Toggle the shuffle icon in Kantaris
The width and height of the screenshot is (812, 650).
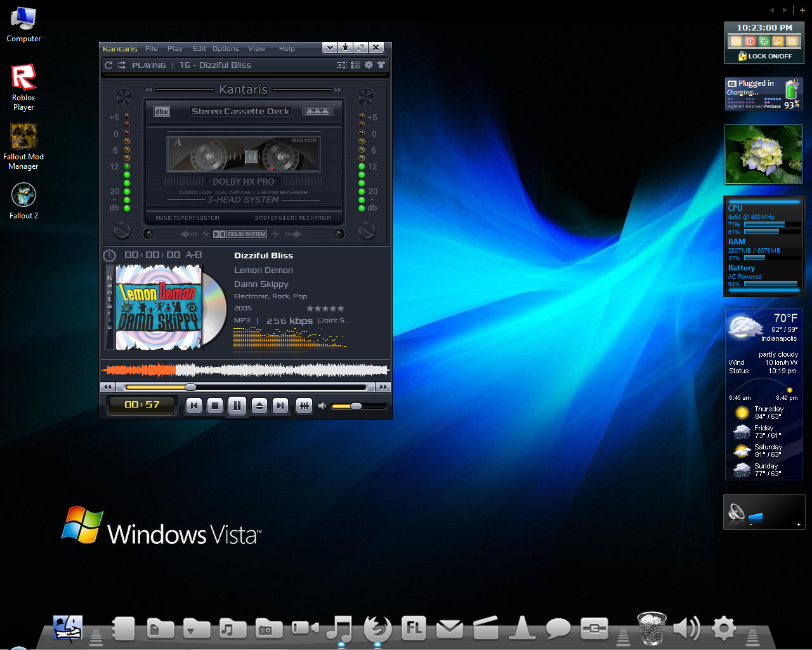121,65
